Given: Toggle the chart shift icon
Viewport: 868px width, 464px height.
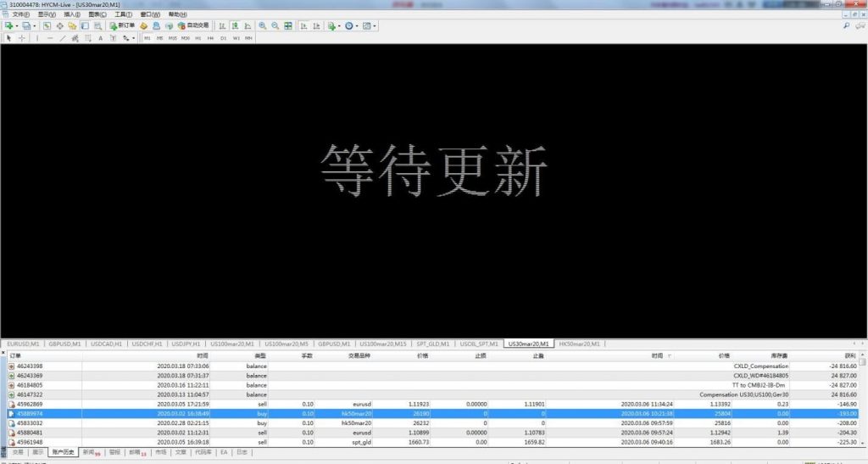Looking at the screenshot, I should tap(316, 25).
